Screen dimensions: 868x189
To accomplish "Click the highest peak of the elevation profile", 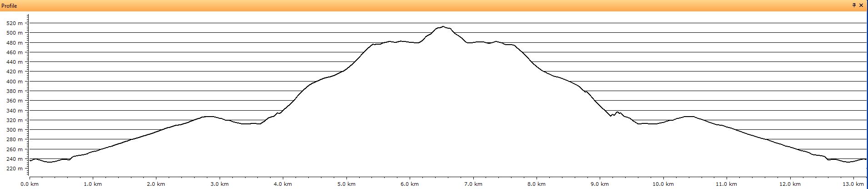I will (x=442, y=26).
